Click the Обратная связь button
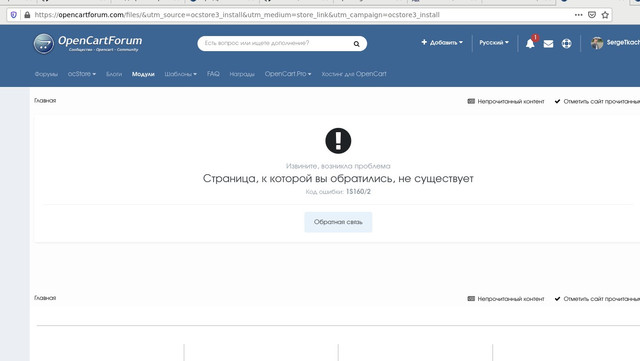Screen dimensions: 640x361 [338, 222]
